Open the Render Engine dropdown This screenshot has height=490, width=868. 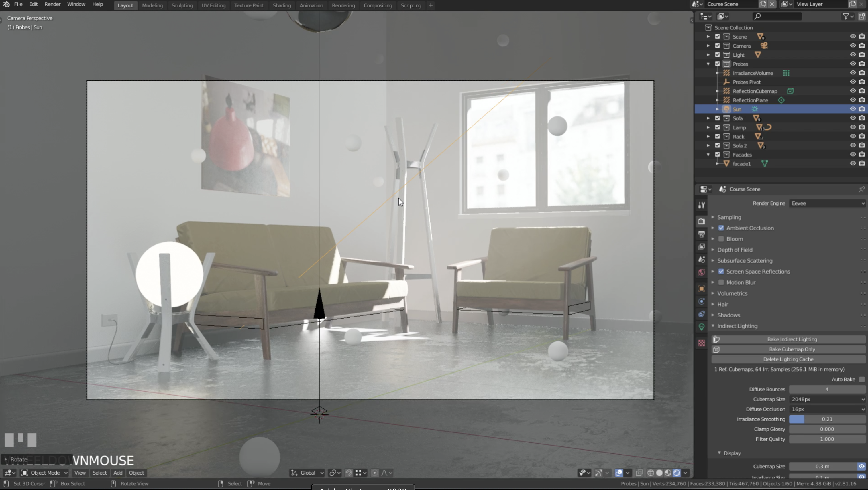[x=827, y=203]
